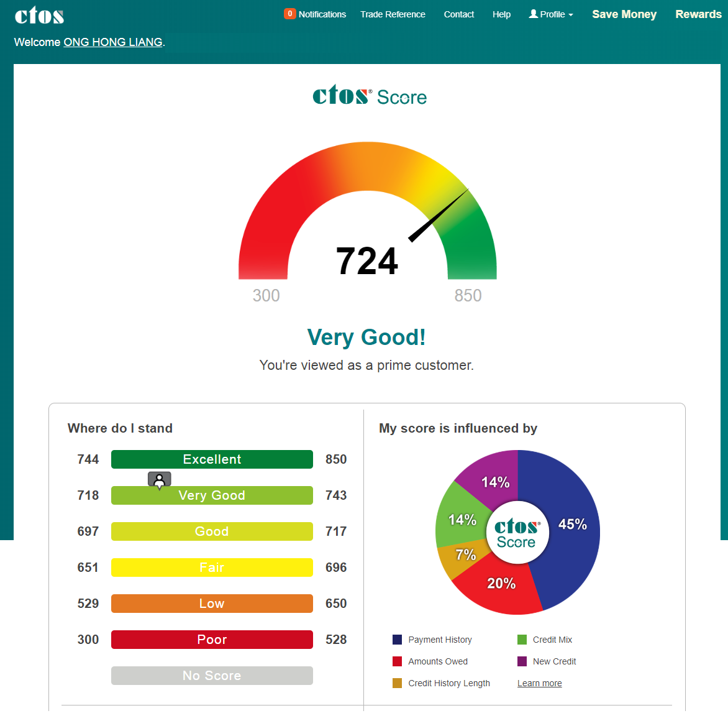
Task: Click the prime customer description text
Action: pyautogui.click(x=366, y=365)
